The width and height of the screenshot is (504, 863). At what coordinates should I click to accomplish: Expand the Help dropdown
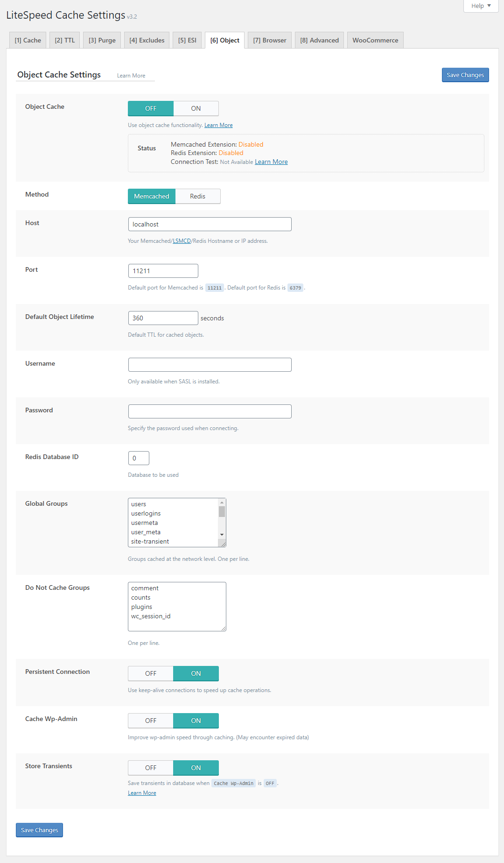[x=480, y=6]
